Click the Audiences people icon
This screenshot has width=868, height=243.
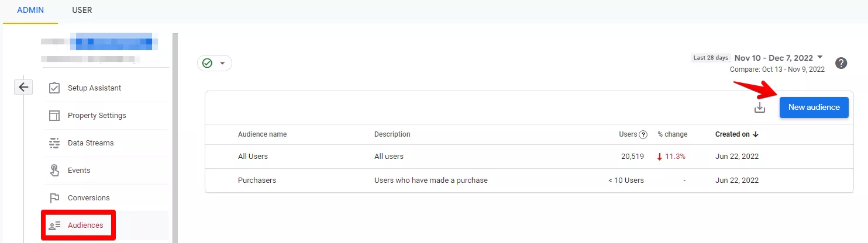pos(54,225)
